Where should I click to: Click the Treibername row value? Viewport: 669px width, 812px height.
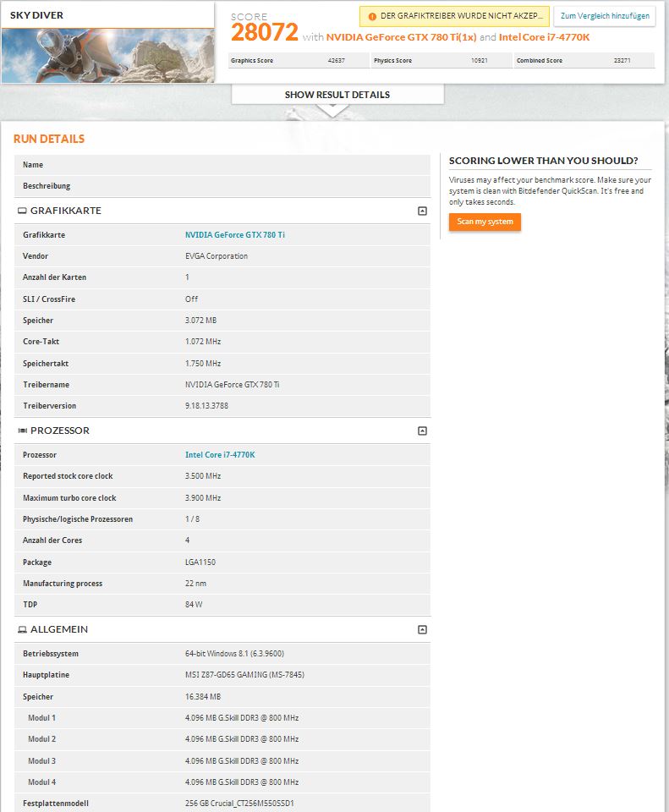point(232,384)
